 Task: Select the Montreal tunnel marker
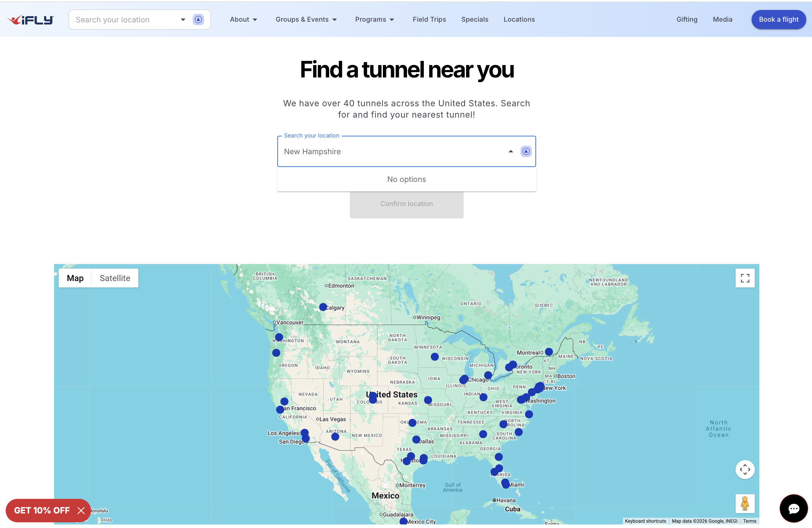pyautogui.click(x=549, y=352)
